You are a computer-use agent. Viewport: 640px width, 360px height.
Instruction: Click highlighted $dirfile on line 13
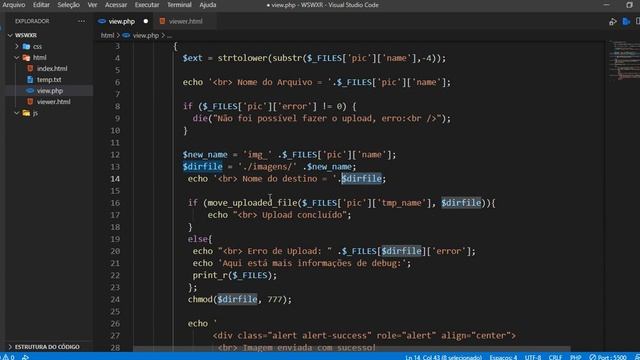(202, 167)
